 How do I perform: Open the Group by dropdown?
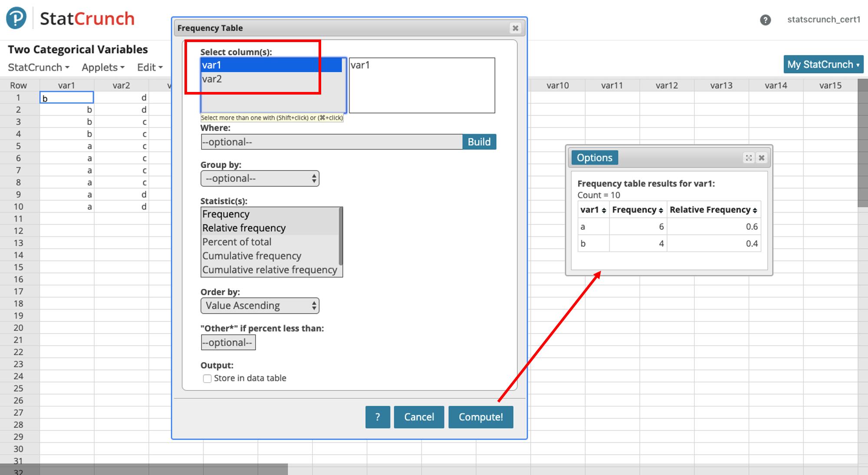(x=260, y=178)
